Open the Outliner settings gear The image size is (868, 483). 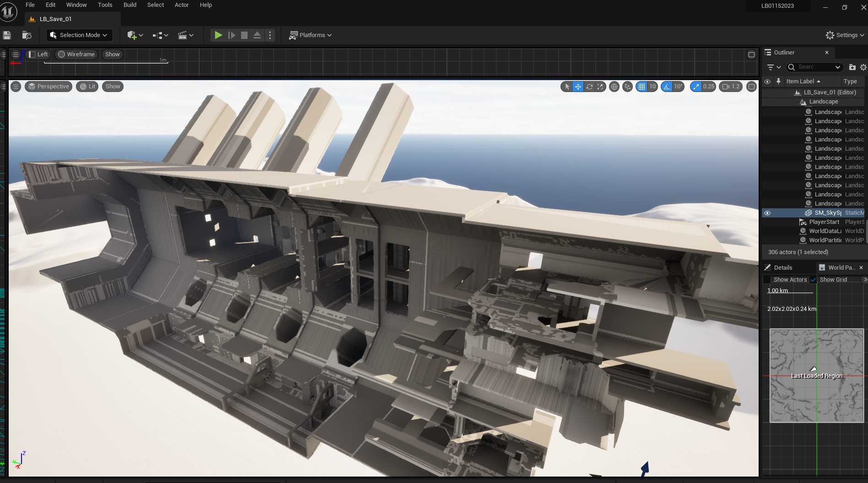[863, 67]
